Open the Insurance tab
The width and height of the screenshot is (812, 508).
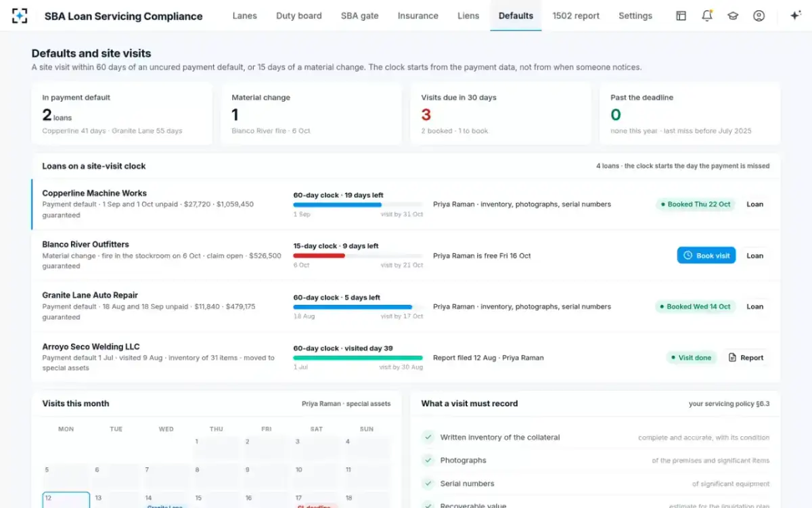tap(418, 16)
